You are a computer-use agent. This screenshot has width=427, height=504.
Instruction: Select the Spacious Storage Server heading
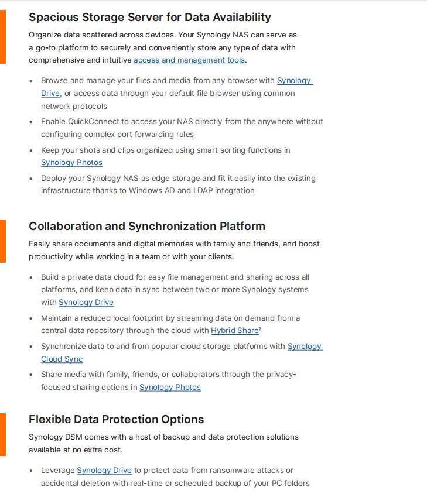[x=150, y=17]
